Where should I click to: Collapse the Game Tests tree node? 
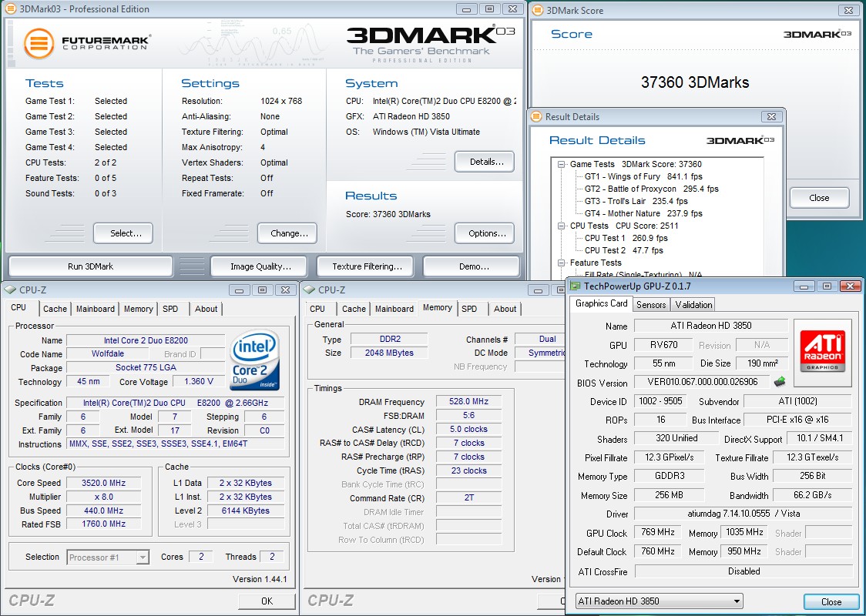(562, 164)
